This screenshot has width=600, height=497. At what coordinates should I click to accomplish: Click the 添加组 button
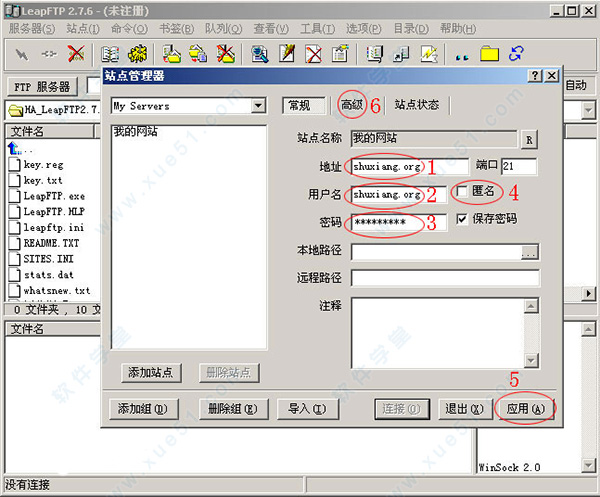click(142, 409)
